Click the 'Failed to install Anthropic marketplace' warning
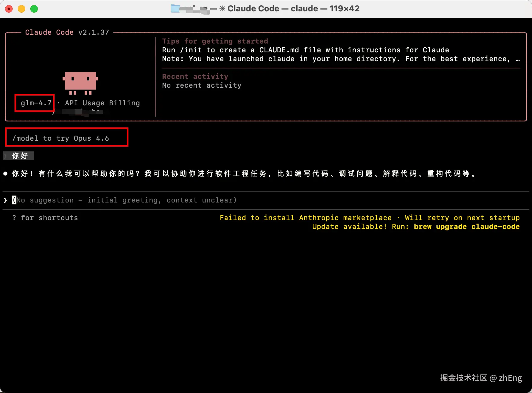The height and width of the screenshot is (393, 532). 305,218
